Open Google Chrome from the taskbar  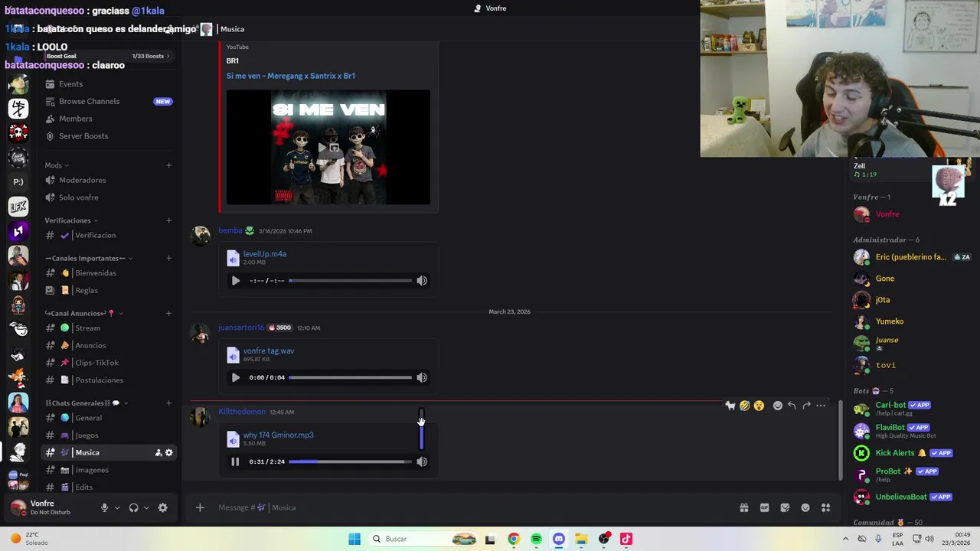tap(514, 539)
